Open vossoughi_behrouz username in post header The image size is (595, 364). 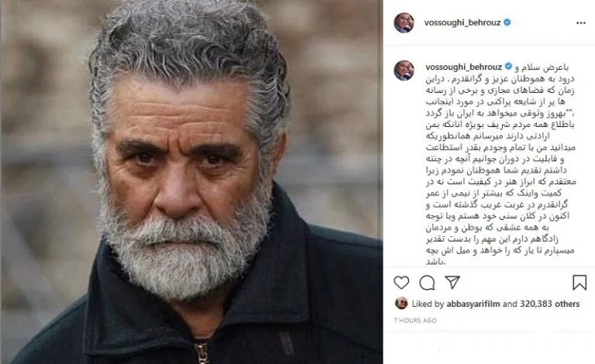463,22
